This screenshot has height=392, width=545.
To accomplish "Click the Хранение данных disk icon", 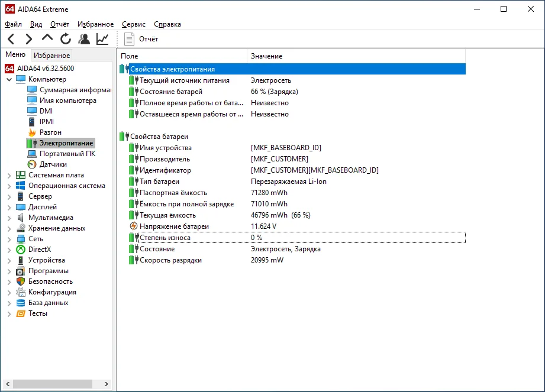I will tap(21, 228).
